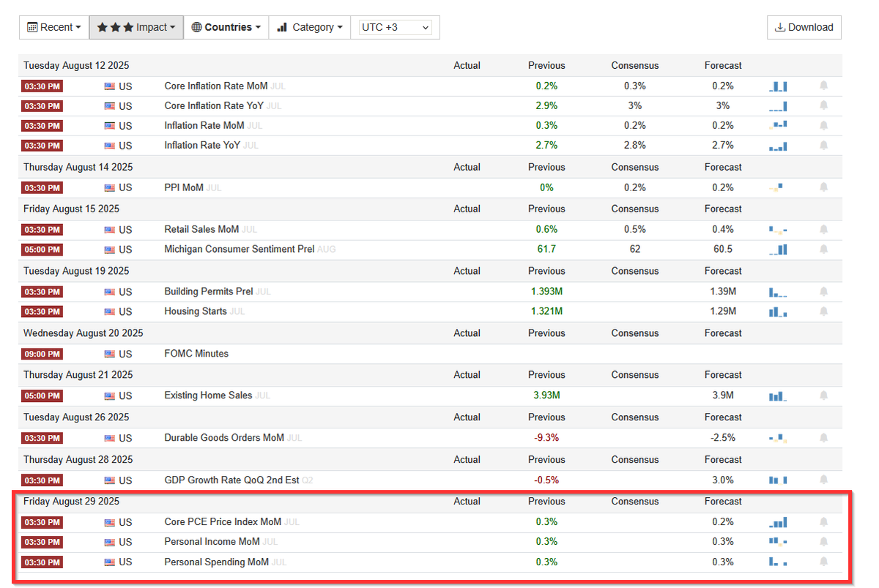Set alert bell for Building Permits Prel
The image size is (879, 588).
pyautogui.click(x=823, y=292)
